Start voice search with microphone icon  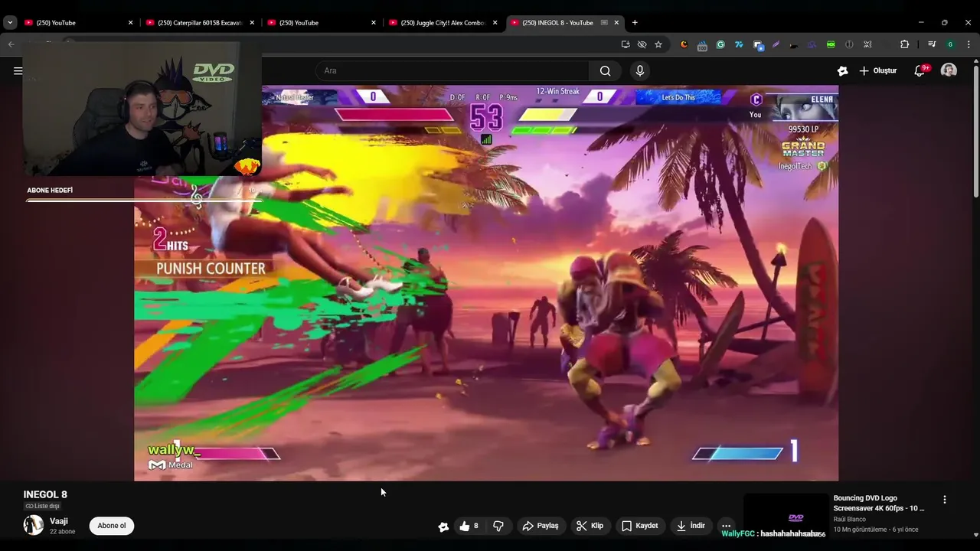pos(640,70)
